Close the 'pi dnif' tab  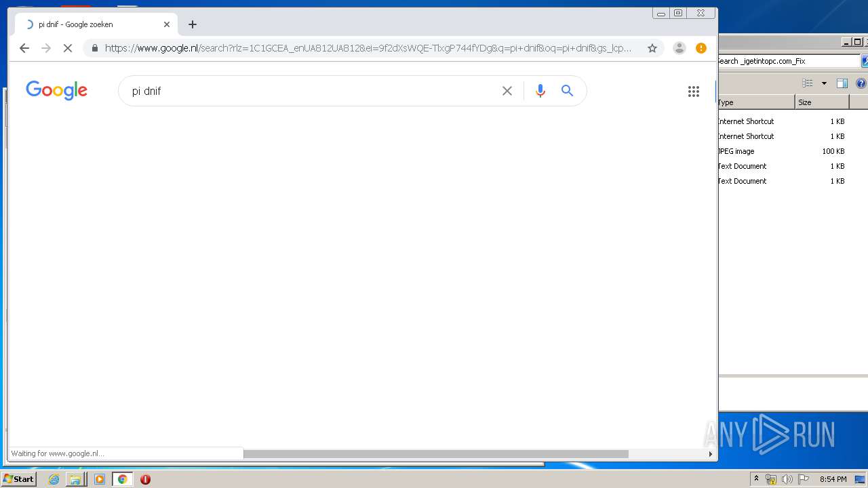click(x=167, y=24)
